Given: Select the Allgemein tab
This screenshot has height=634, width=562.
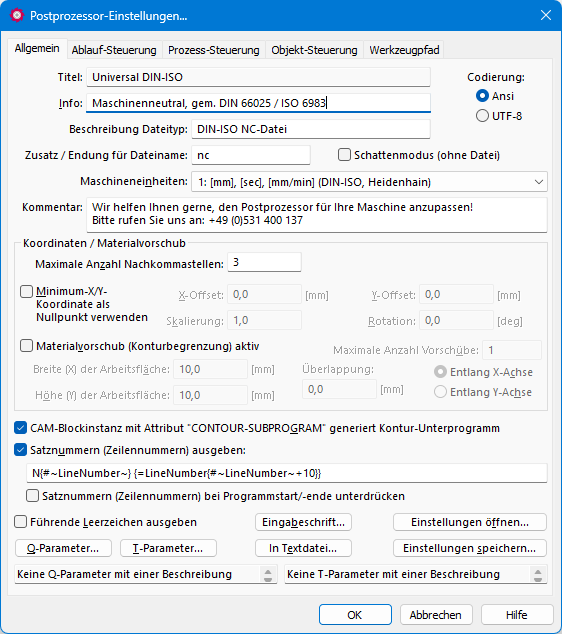Looking at the screenshot, I should pos(37,49).
